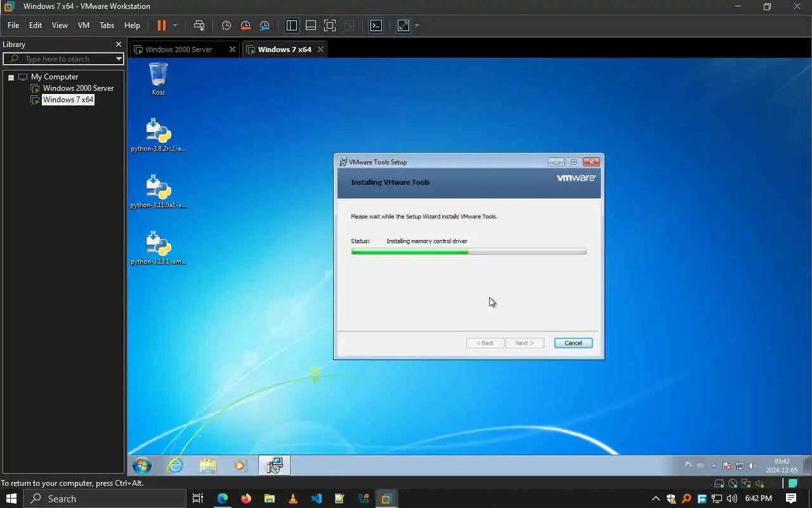812x508 pixels.
Task: Open the Edit menu
Action: pos(36,25)
